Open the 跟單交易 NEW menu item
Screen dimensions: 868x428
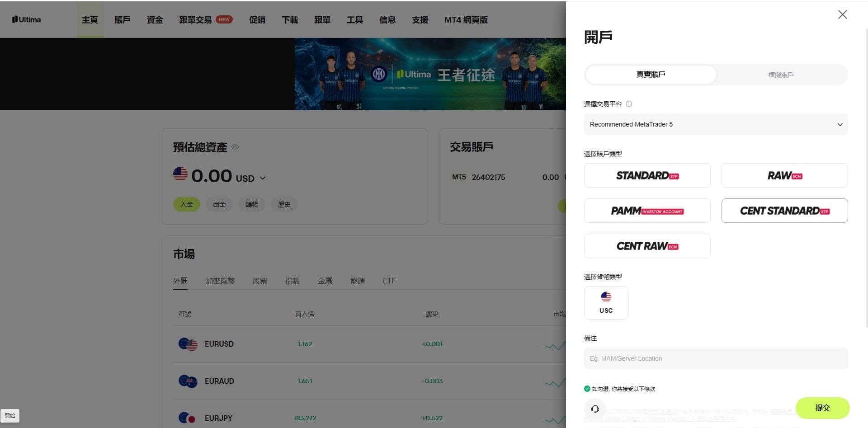206,20
